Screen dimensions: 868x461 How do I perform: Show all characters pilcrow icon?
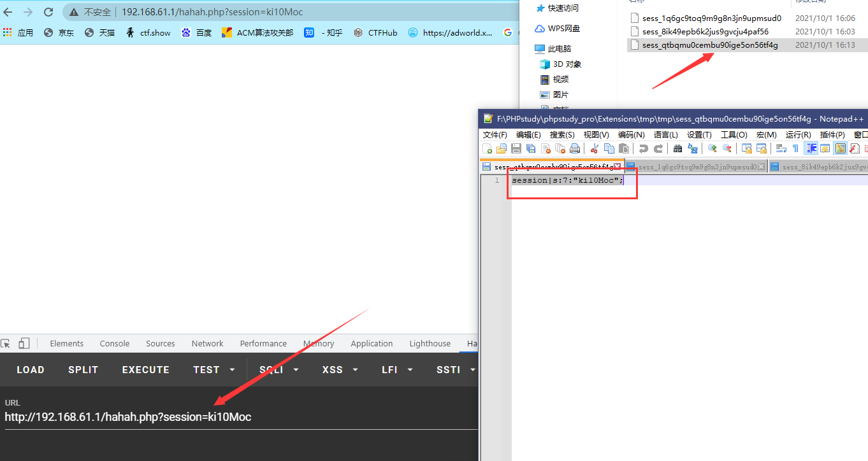click(x=795, y=148)
